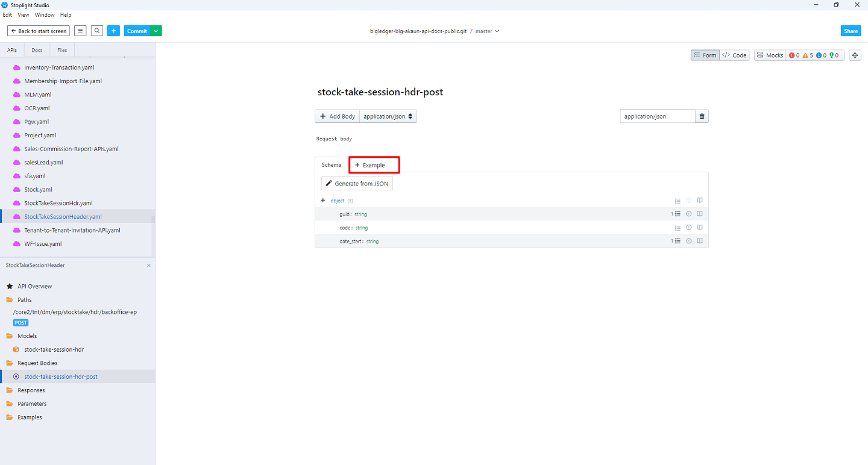
Task: Collapse the Paths folder
Action: click(25, 300)
